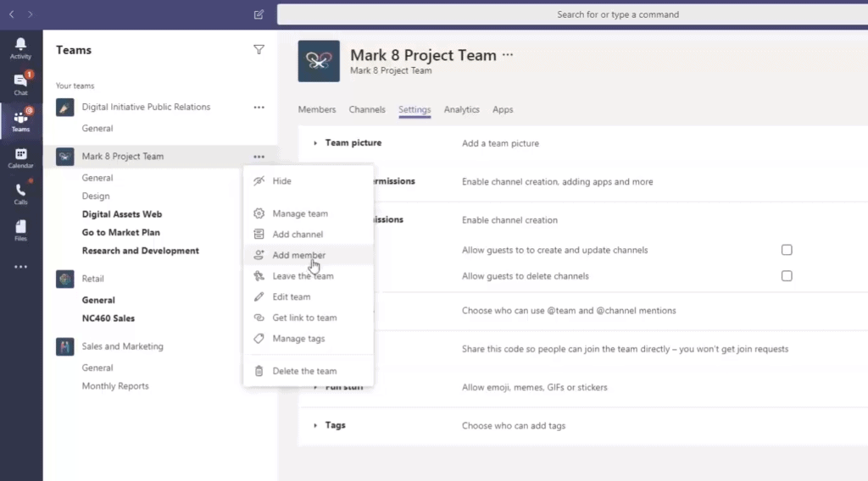Click the filter funnel icon beside Teams

[x=259, y=50]
